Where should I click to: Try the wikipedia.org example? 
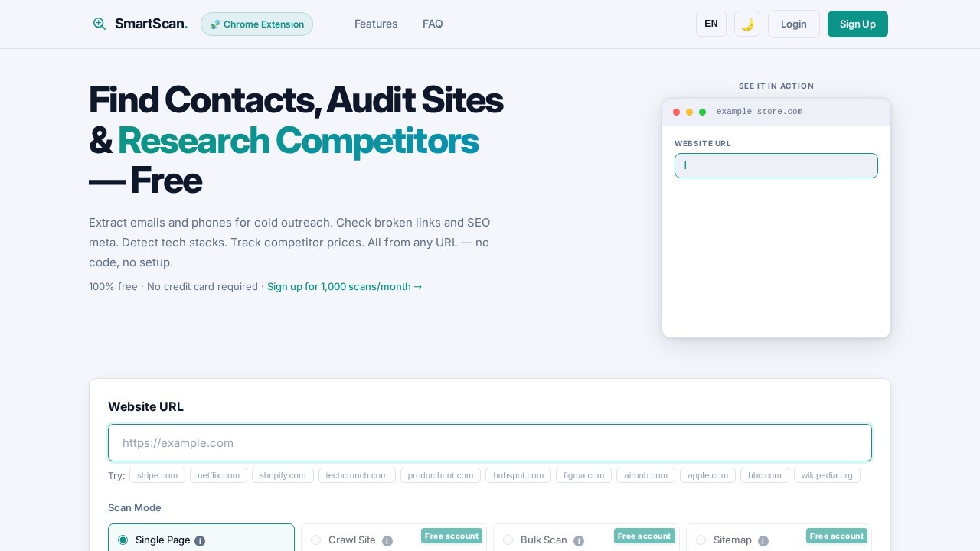click(827, 475)
